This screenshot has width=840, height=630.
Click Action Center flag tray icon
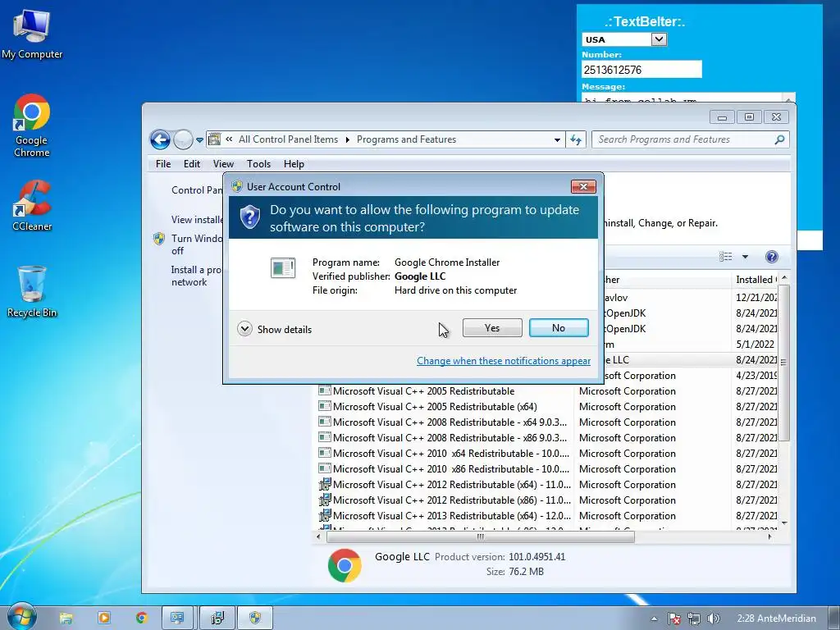(x=674, y=619)
